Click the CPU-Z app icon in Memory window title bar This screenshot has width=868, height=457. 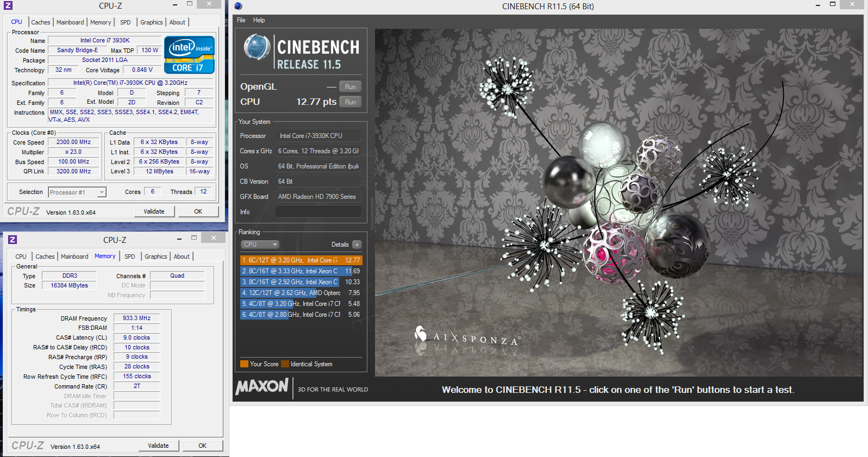pyautogui.click(x=13, y=240)
